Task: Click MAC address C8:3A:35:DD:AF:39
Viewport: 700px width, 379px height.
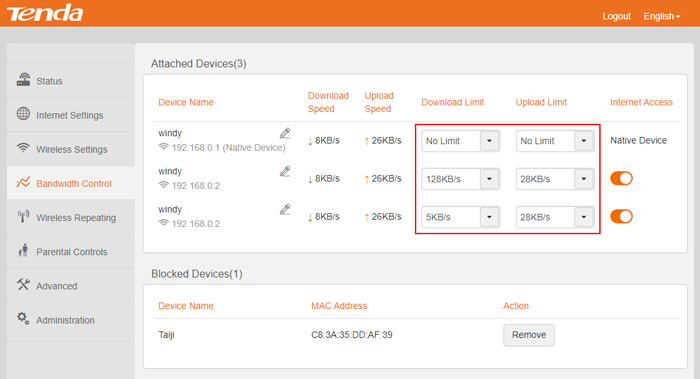Action: pos(352,335)
